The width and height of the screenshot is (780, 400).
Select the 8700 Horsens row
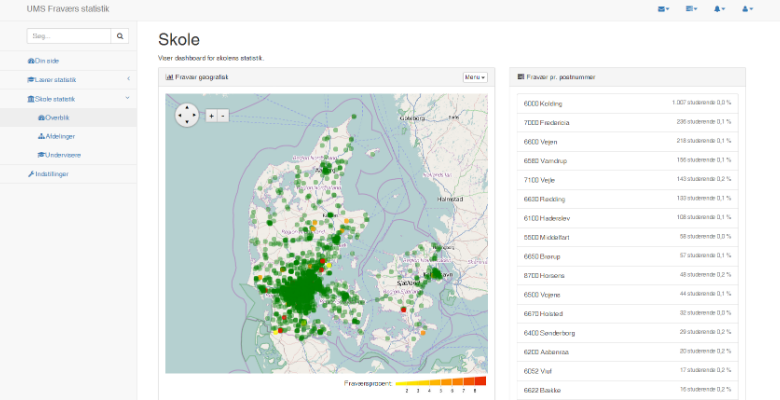(627, 275)
